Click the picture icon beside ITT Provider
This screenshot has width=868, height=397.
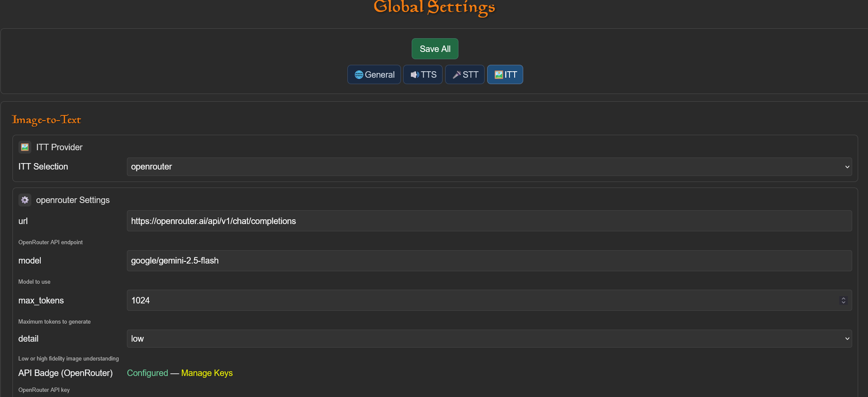(25, 147)
